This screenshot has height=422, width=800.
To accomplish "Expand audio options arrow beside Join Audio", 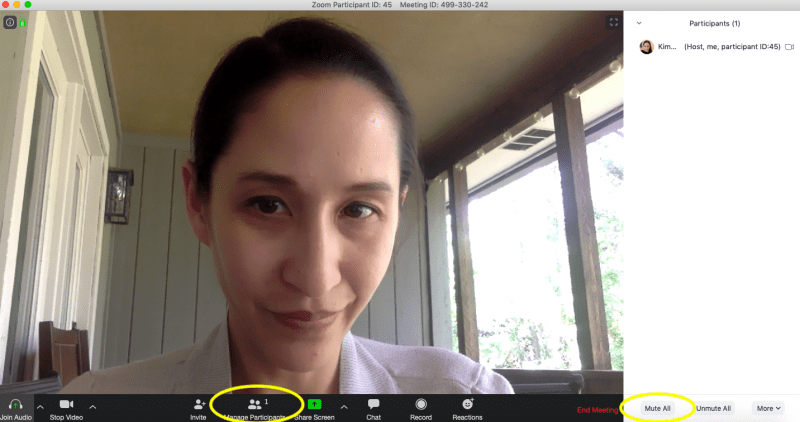I will (40, 407).
